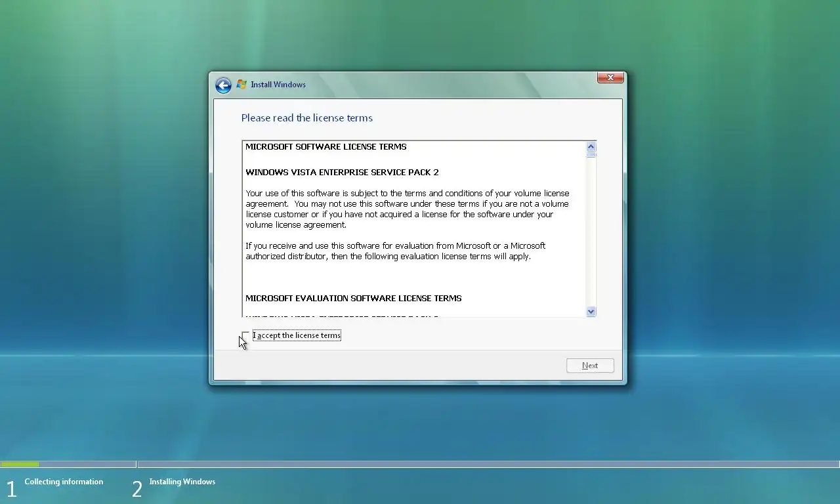Click the green setup progress bar
Image resolution: width=840 pixels, height=504 pixels.
[20, 465]
